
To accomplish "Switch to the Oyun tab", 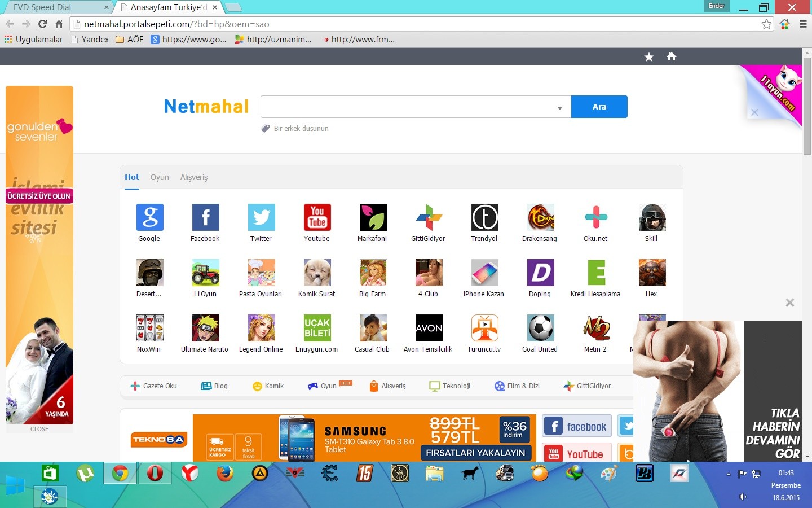I will tap(160, 177).
